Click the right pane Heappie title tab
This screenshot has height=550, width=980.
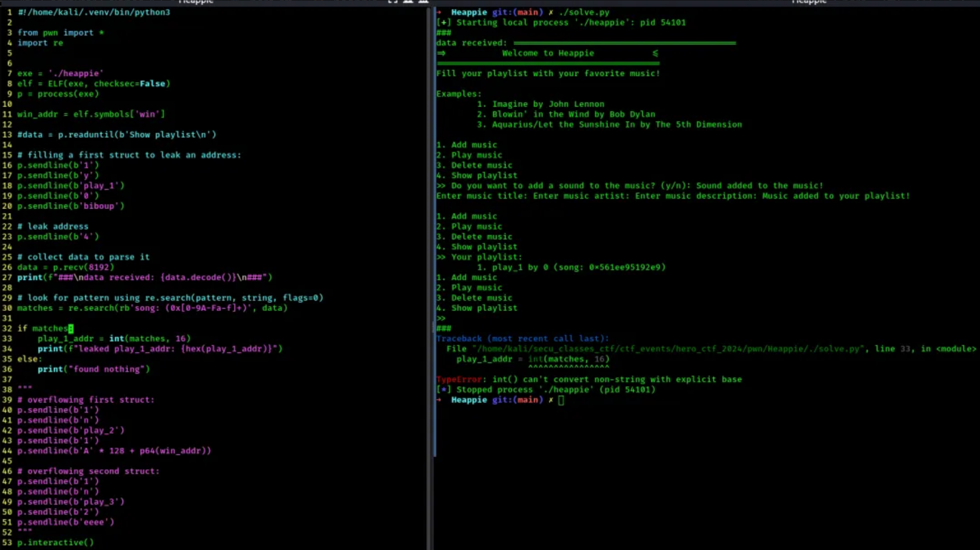pos(809,2)
